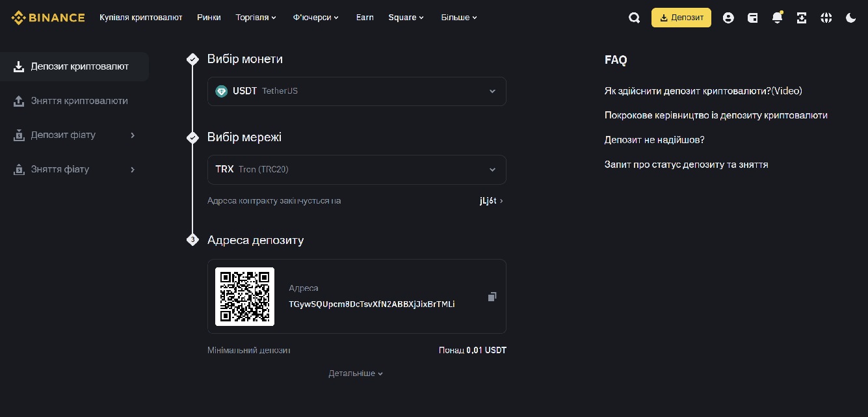Open the notifications bell
Viewport: 868px width, 417px height.
point(777,18)
